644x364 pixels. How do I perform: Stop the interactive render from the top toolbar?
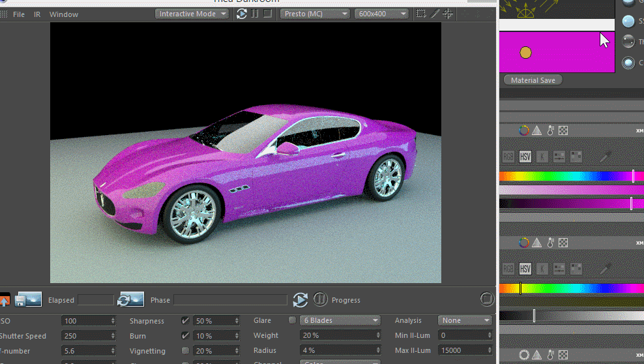(268, 14)
